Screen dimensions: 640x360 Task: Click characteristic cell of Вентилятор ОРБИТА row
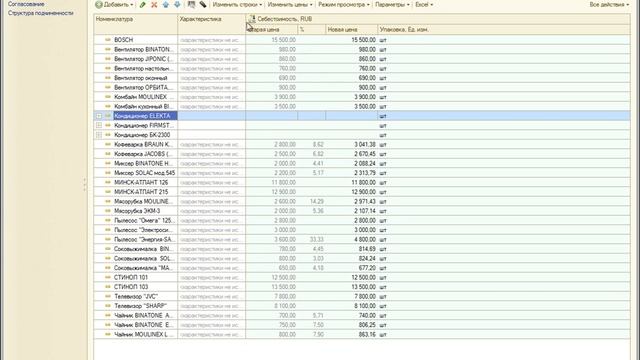[x=211, y=87]
